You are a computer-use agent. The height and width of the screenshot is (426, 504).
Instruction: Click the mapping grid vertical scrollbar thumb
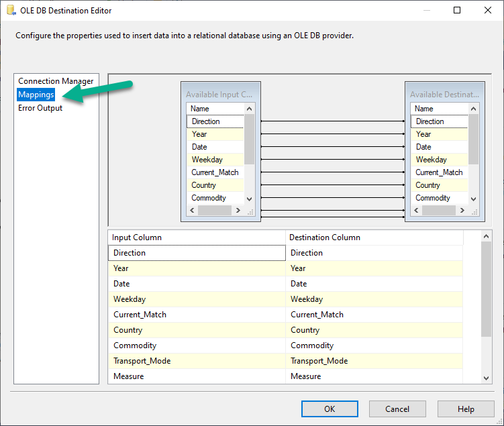point(486,289)
